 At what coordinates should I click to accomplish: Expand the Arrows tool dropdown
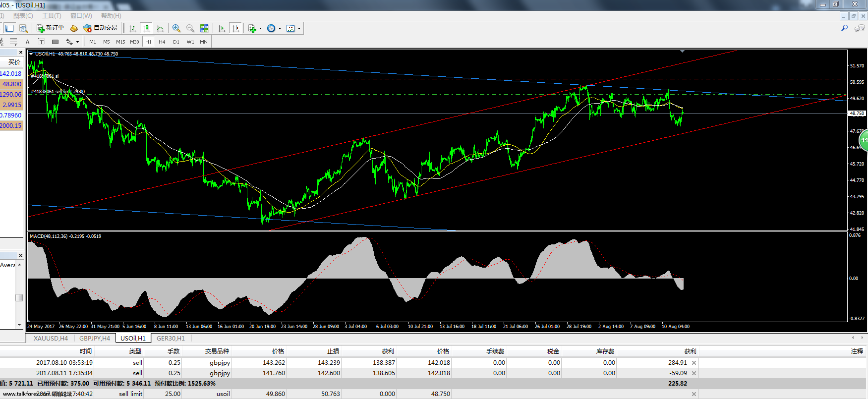[x=77, y=42]
